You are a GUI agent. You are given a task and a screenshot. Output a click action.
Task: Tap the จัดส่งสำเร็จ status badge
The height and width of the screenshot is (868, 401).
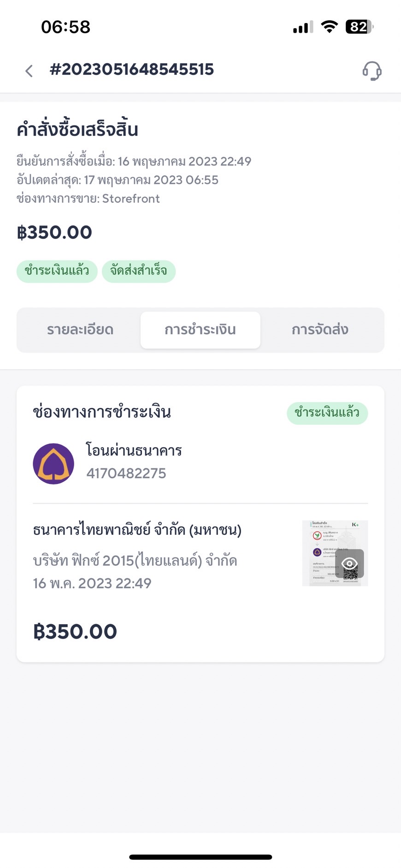coord(138,271)
